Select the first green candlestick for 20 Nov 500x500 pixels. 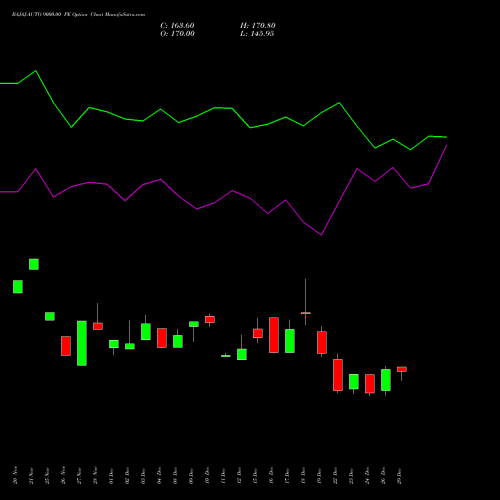pos(18,287)
